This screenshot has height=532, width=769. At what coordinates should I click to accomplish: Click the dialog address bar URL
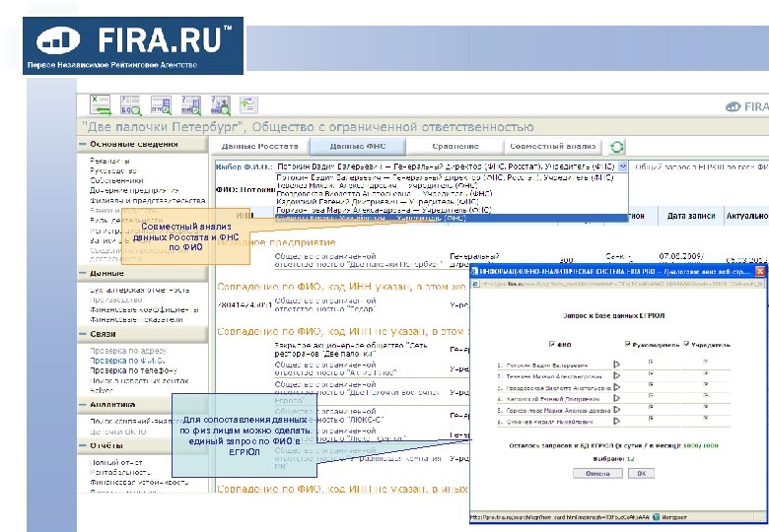pyautogui.click(x=623, y=284)
